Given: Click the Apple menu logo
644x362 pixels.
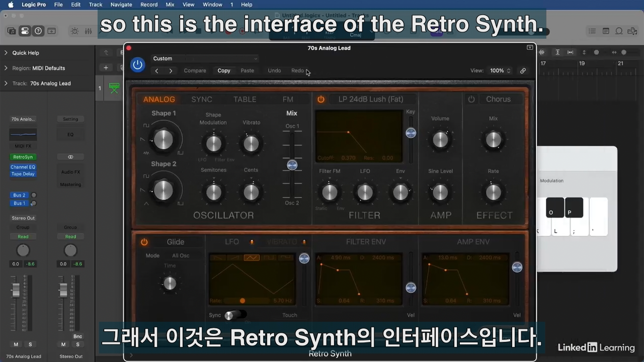Looking at the screenshot, I should point(11,5).
